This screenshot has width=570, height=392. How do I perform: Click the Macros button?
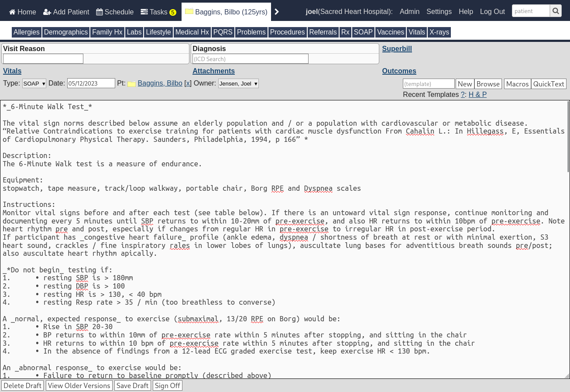(x=517, y=84)
